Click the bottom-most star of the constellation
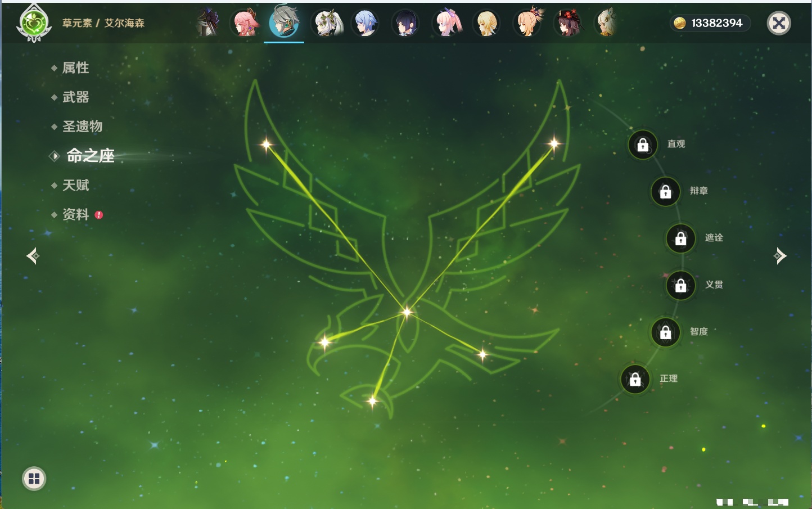 372,401
